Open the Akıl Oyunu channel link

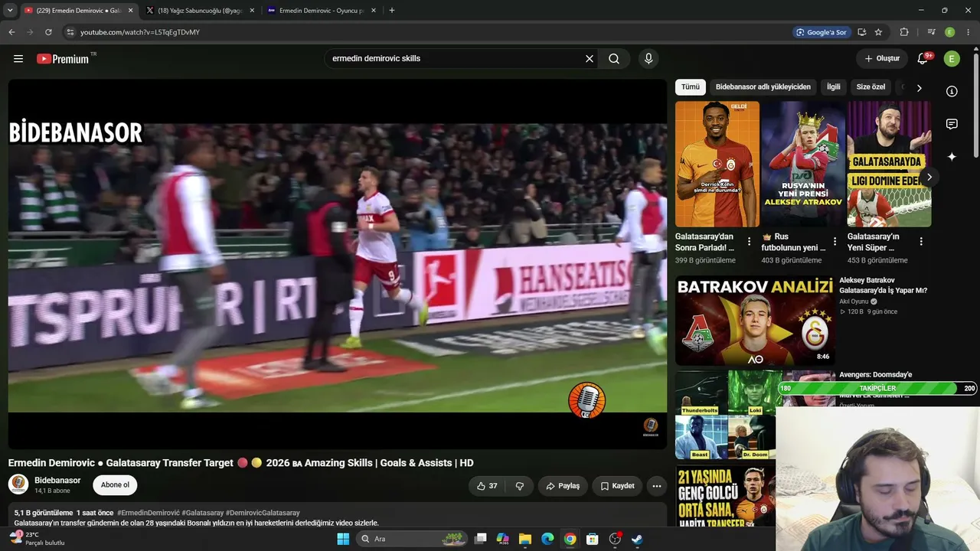coord(854,302)
